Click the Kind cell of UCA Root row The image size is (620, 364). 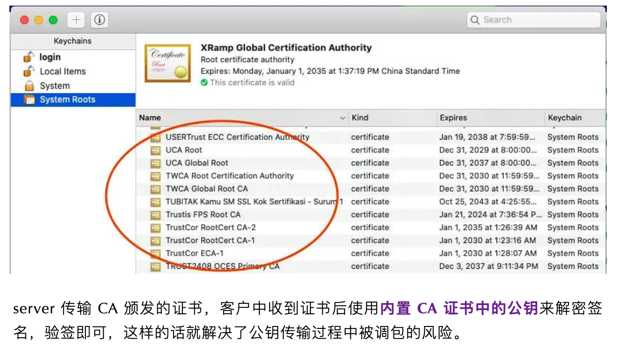[370, 150]
